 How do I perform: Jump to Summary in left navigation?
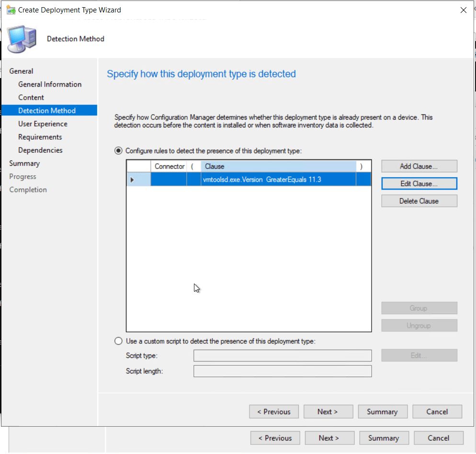coord(24,163)
